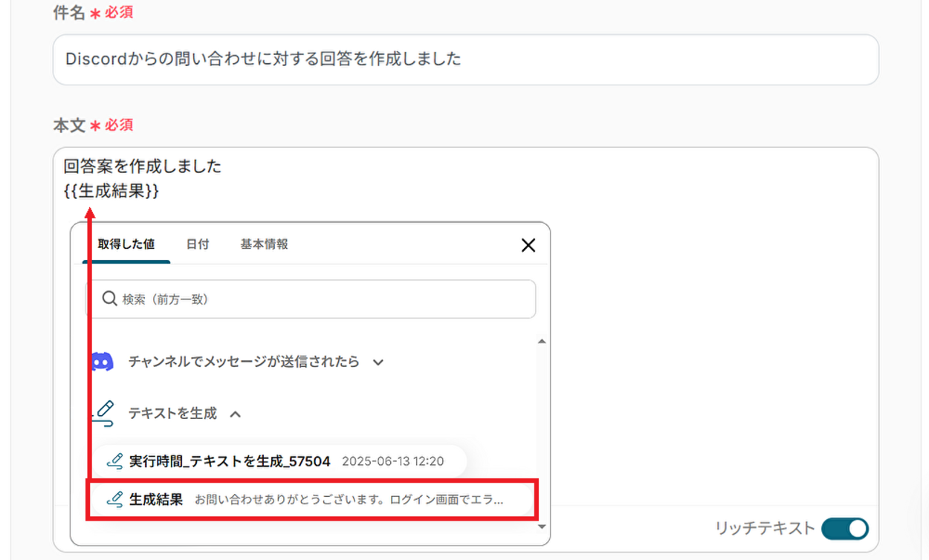
Task: Click the Discord logo icon
Action: tap(102, 362)
